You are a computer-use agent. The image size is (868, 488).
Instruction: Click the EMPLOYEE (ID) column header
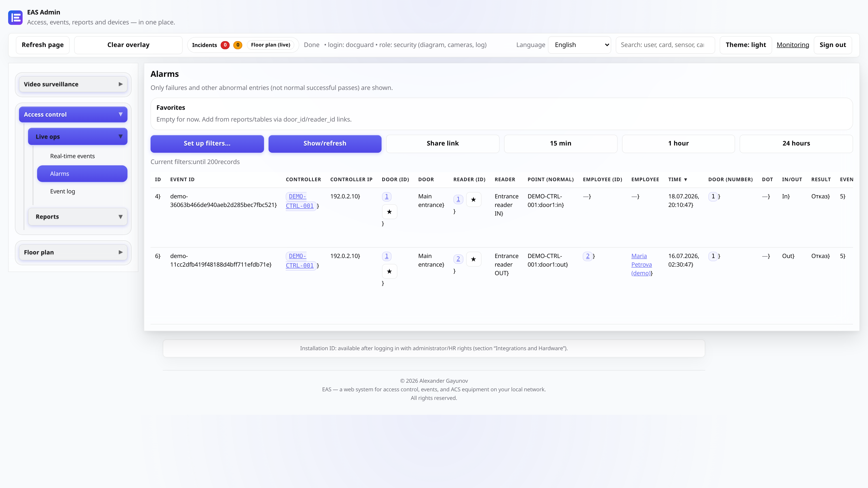pyautogui.click(x=602, y=180)
